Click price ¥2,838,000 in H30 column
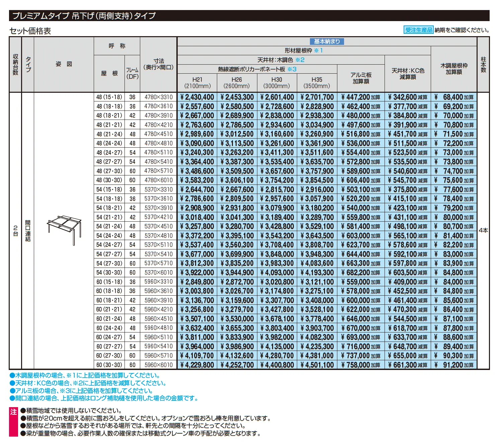 tap(277, 116)
